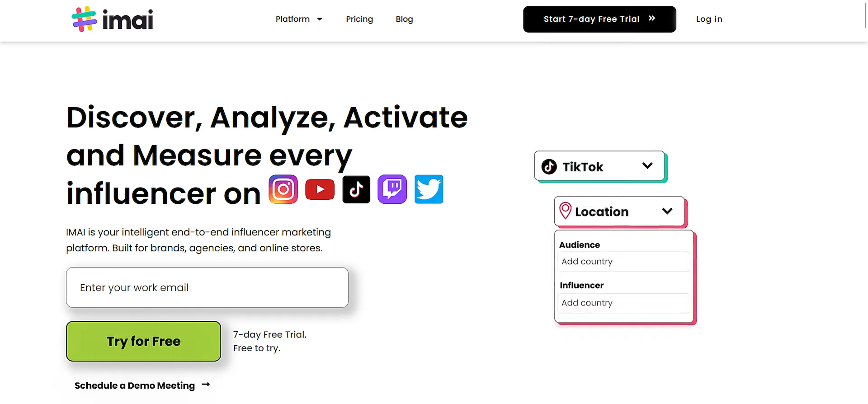Open the TikTok platform dropdown
Viewport: 868px width, 404px height.
[599, 166]
